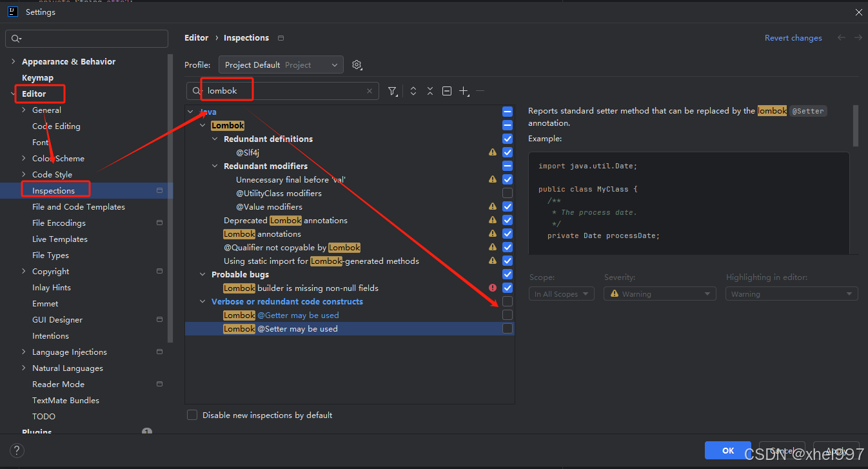Image resolution: width=868 pixels, height=469 pixels.
Task: Click warning icon for Deprecated Lombok annotations
Action: coord(493,221)
